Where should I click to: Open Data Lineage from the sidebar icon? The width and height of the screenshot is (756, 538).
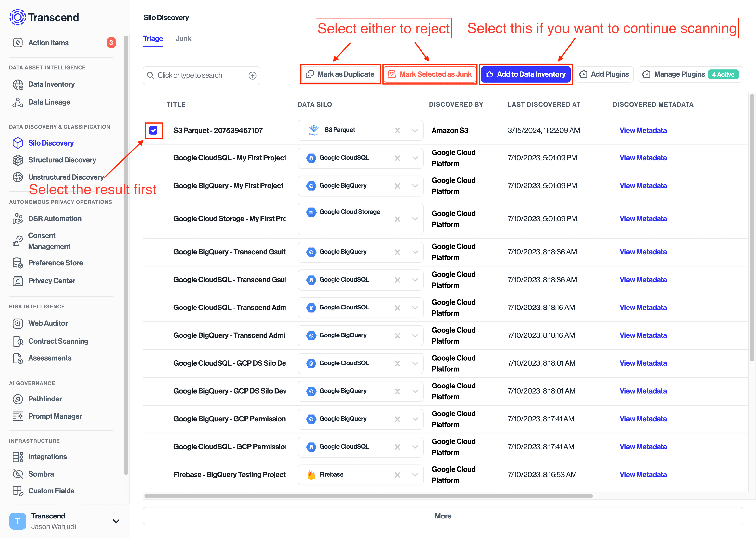tap(18, 102)
